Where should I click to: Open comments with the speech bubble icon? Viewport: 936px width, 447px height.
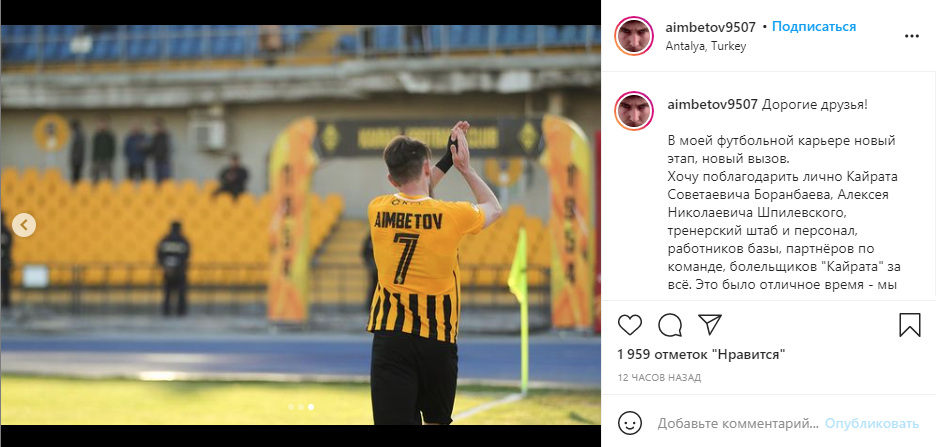[670, 325]
